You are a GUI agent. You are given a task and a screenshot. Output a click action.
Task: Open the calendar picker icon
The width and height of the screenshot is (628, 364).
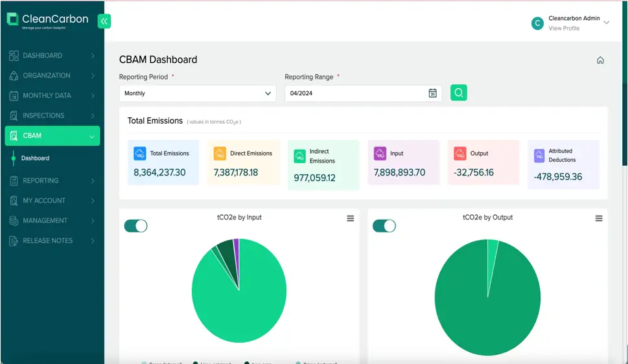click(432, 93)
